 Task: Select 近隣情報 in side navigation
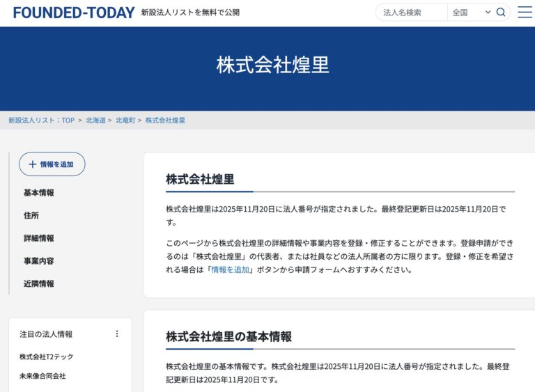pos(38,284)
